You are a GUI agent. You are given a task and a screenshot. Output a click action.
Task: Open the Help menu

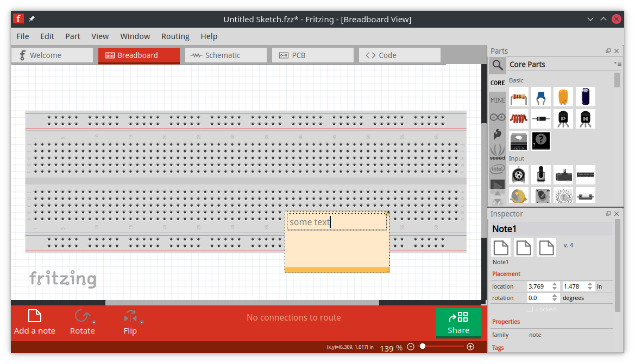209,36
